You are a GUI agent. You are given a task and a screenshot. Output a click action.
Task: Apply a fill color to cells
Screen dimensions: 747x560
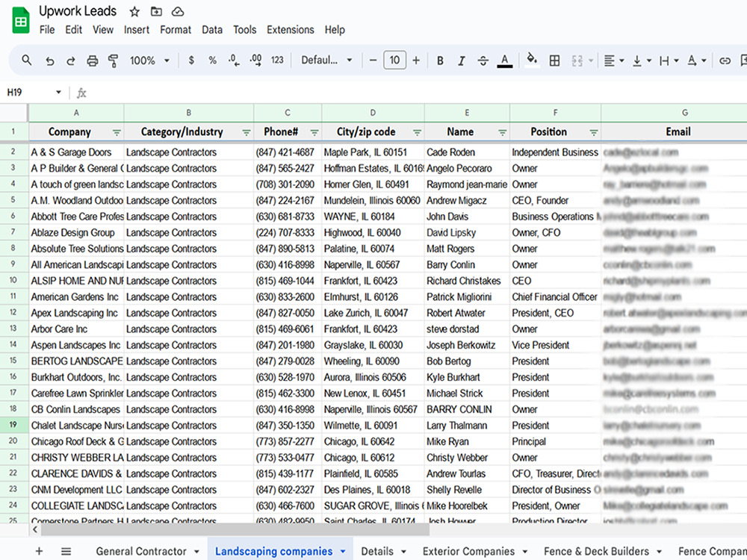coord(531,60)
